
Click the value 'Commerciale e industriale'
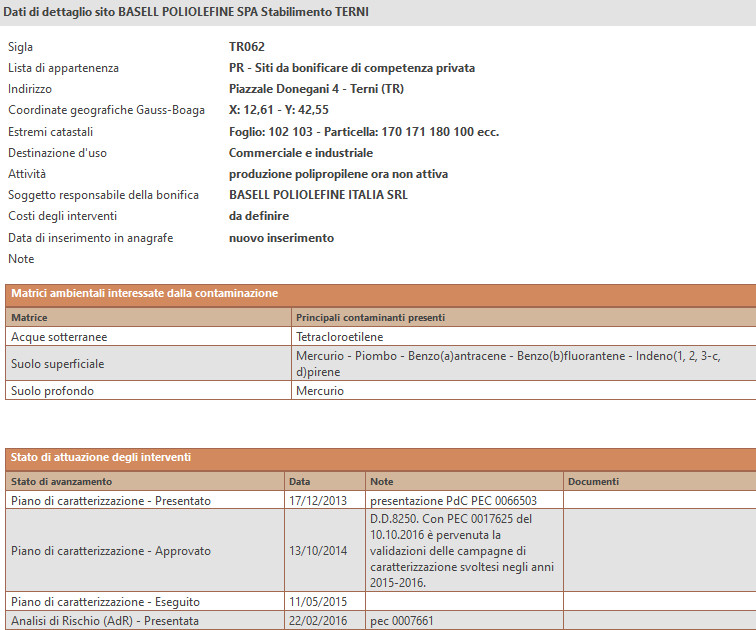[x=301, y=153]
